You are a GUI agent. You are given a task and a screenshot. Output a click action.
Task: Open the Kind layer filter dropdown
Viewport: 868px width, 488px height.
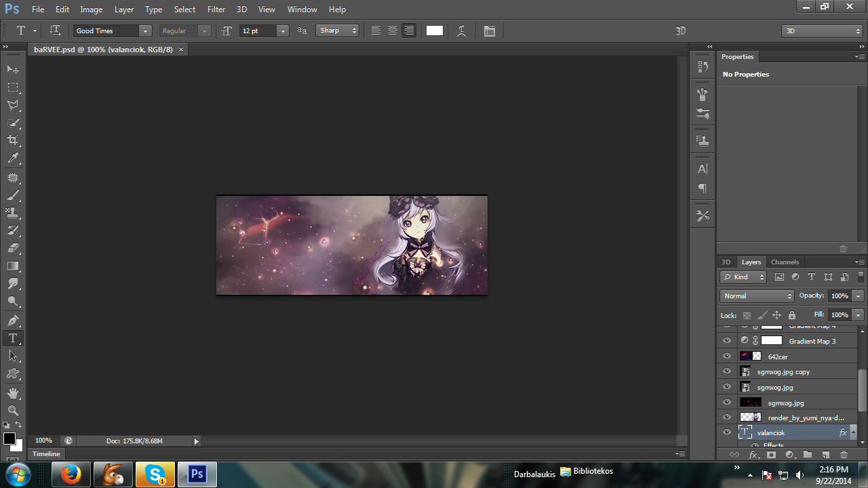(743, 277)
